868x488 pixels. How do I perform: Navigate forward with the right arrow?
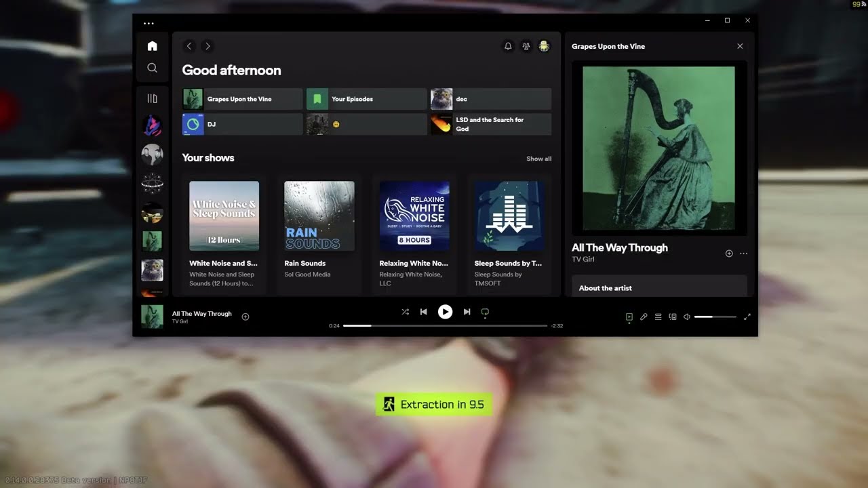pos(208,46)
